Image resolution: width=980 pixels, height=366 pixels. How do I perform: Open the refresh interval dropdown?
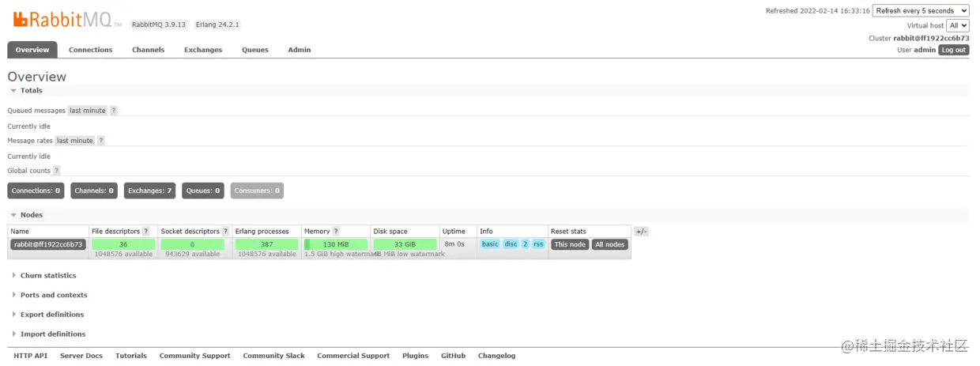921,11
